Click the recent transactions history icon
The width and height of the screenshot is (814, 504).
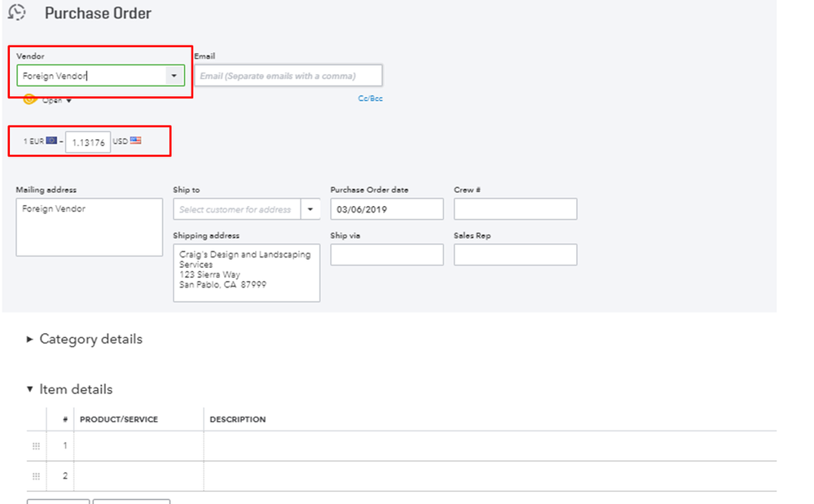click(16, 14)
